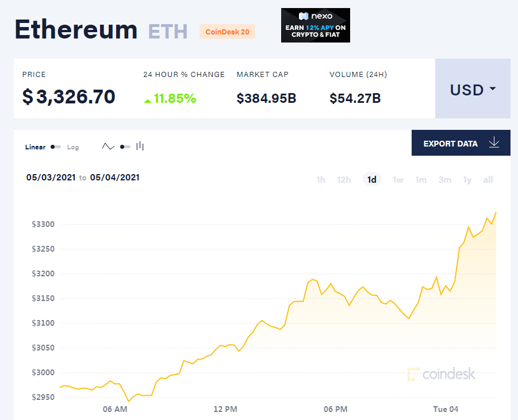The height and width of the screenshot is (420, 518).
Task: Click the CoinDesk 20 badge
Action: tap(227, 32)
